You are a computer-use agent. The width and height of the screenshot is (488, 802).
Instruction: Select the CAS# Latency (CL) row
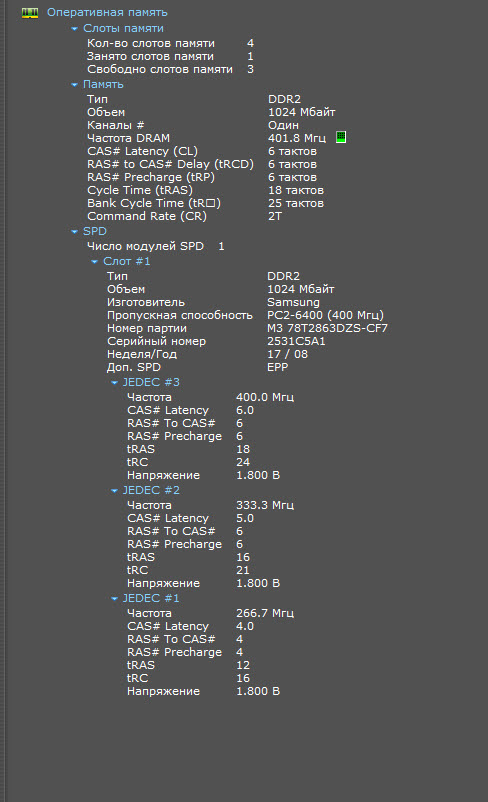[x=202, y=151]
